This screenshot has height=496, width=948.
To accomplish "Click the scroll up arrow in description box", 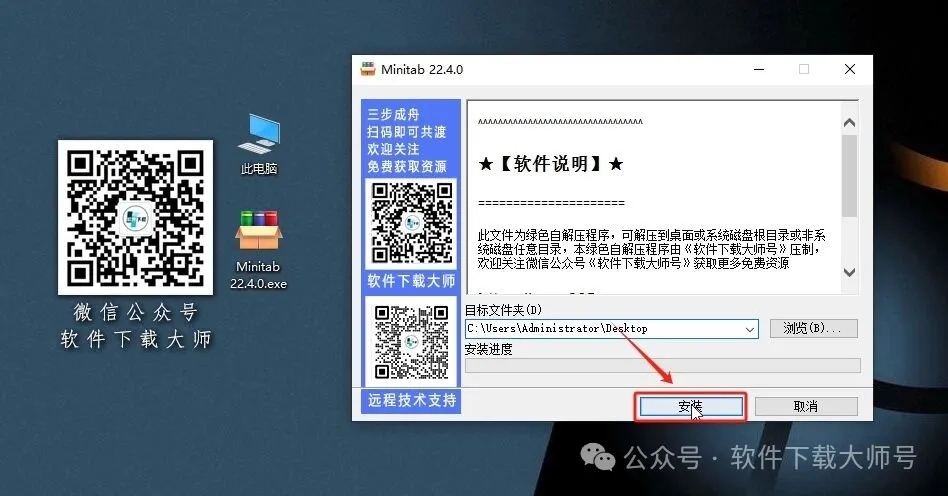I will pos(849,123).
